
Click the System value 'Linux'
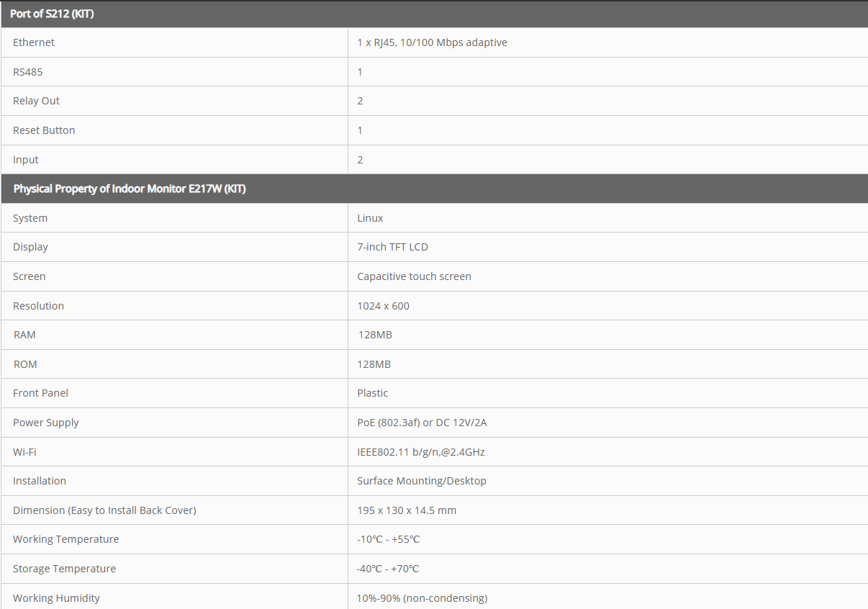[370, 218]
